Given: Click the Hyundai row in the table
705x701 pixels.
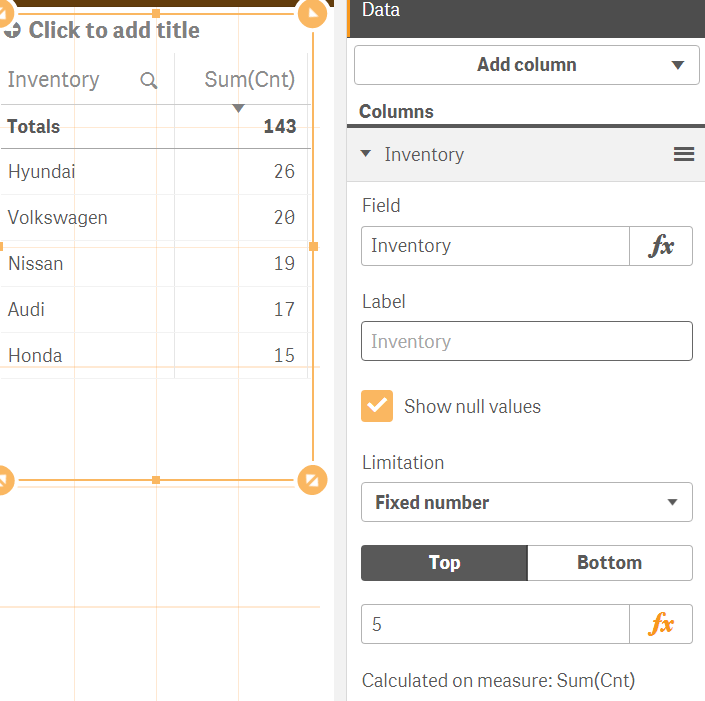Looking at the screenshot, I should coord(42,172).
